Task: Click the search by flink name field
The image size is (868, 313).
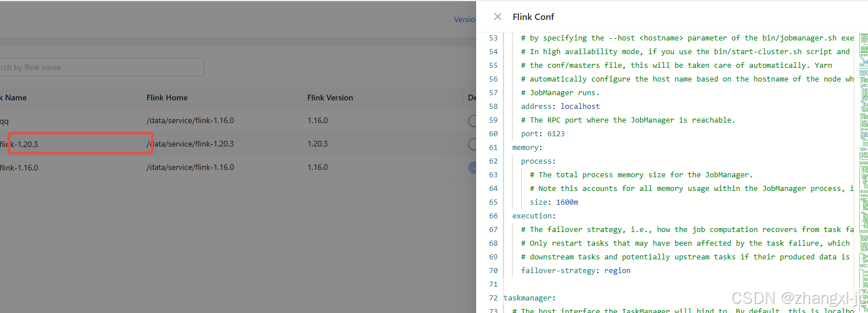Action: [x=101, y=67]
